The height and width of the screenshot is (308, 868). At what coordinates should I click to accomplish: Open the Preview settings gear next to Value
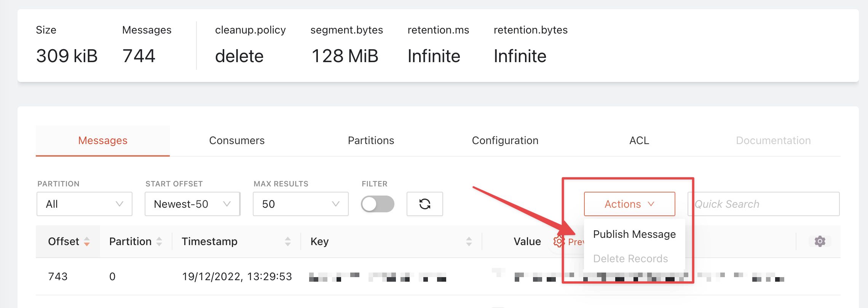pyautogui.click(x=558, y=241)
